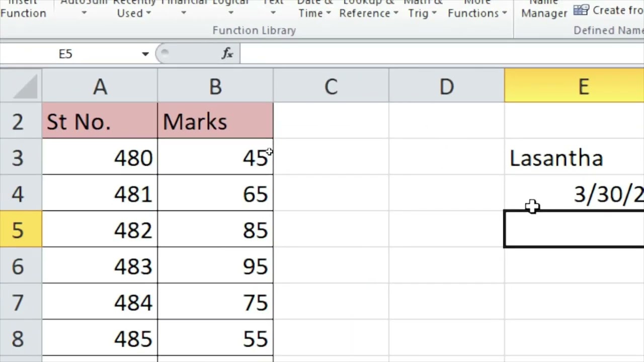This screenshot has width=644, height=362.
Task: Select the date cell starting 3/30
Action: click(574, 193)
